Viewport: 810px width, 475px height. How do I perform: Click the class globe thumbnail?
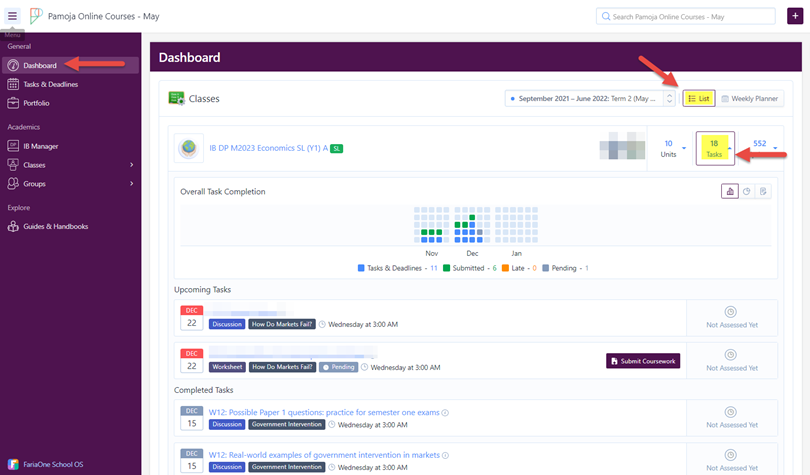[189, 148]
